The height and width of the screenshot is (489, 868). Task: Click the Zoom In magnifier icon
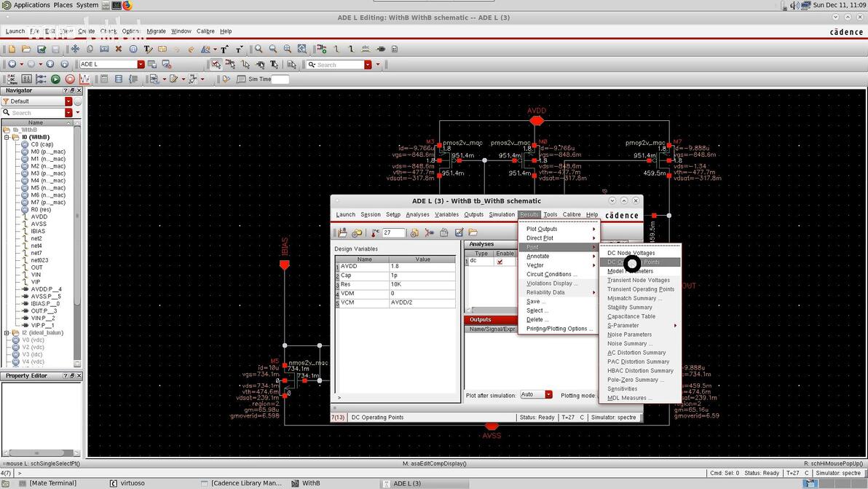(x=259, y=49)
